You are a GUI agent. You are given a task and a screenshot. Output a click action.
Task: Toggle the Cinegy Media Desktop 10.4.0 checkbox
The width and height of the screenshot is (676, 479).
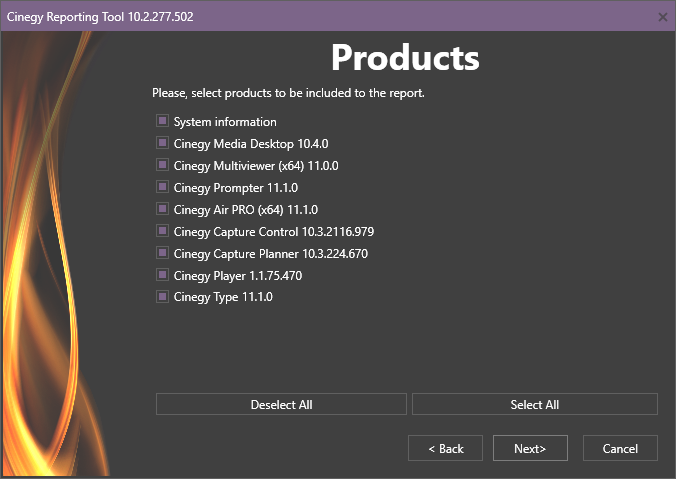tap(163, 143)
